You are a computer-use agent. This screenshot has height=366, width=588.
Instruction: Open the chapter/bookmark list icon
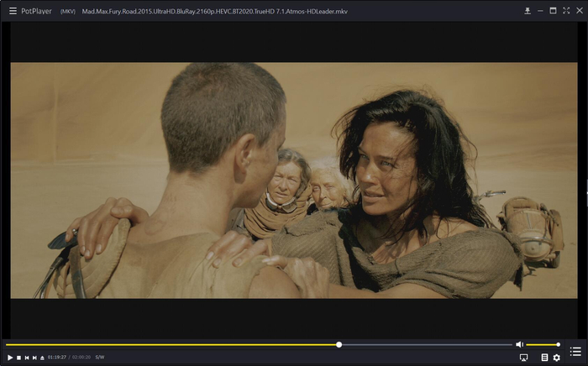point(544,358)
